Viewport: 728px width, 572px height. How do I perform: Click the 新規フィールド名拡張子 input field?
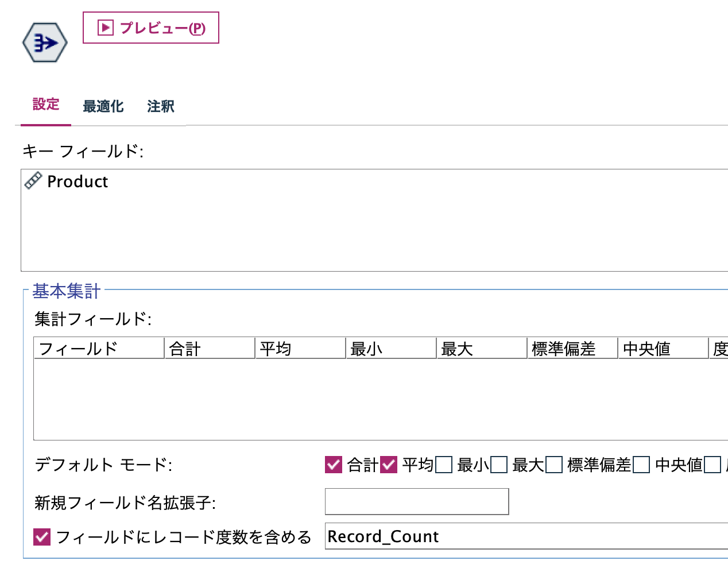[416, 501]
